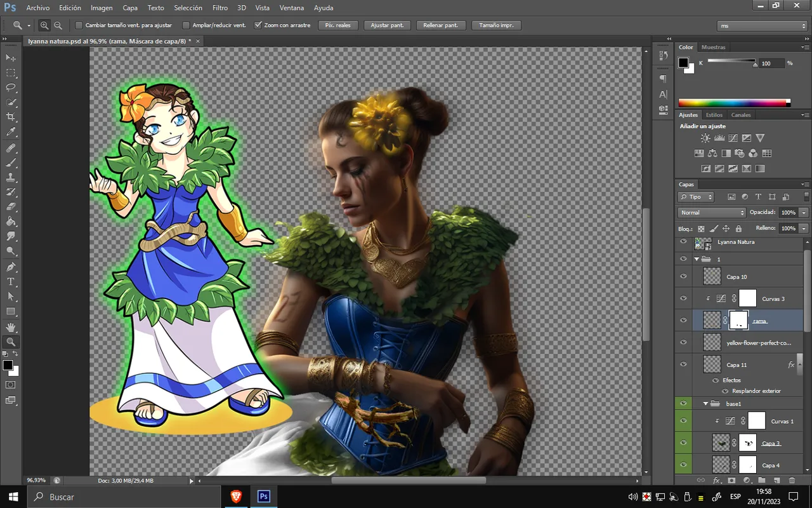812x508 pixels.
Task: Click the lock all padlock icon
Action: 738,229
